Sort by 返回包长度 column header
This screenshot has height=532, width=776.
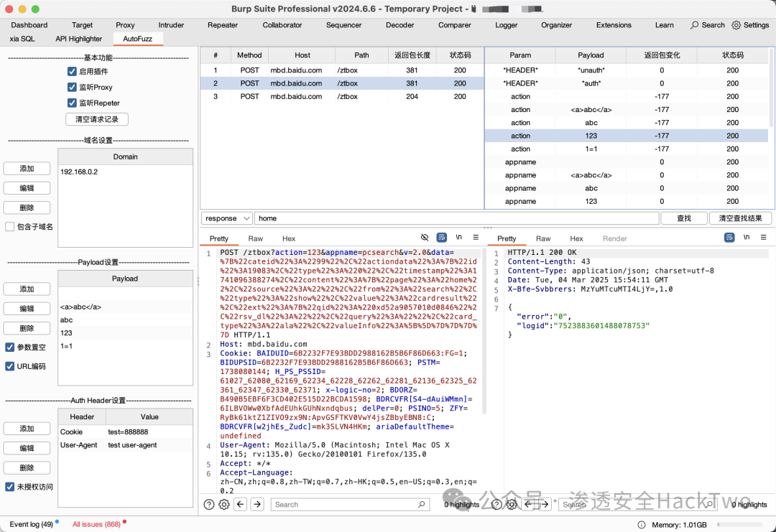(x=412, y=55)
